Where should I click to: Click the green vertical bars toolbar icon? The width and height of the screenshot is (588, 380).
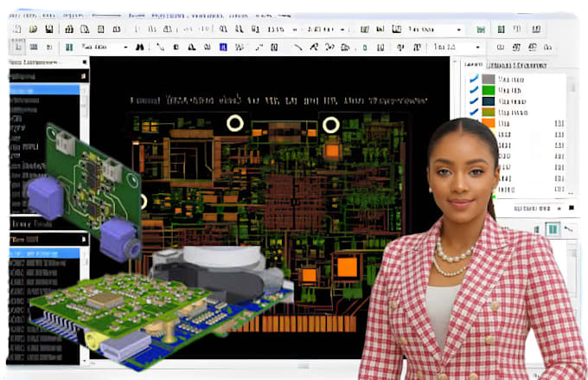tap(69, 47)
